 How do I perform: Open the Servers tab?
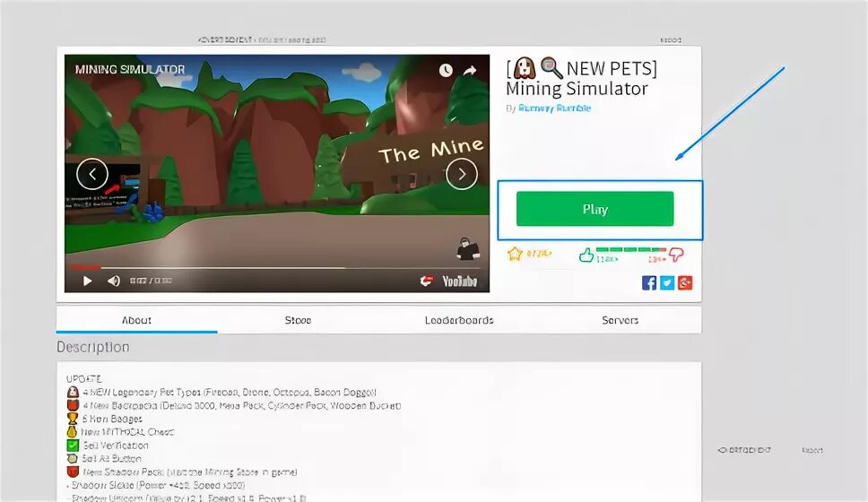pyautogui.click(x=620, y=320)
